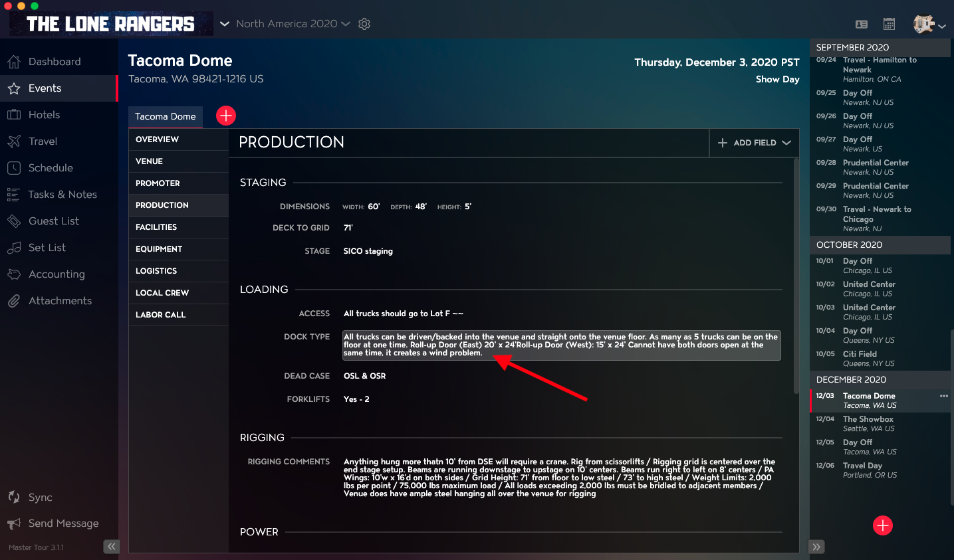Select 10/02 United Center event

(880, 289)
